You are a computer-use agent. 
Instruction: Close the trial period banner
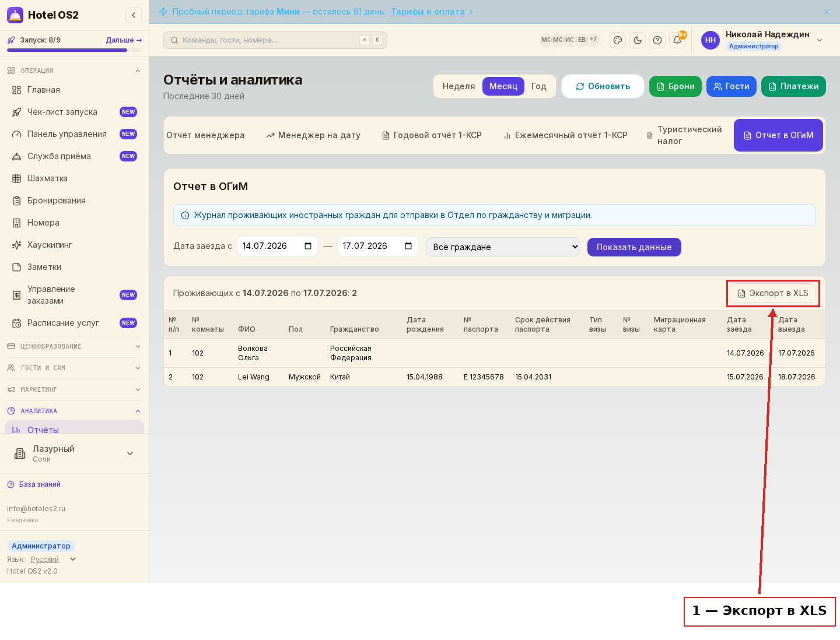pos(827,12)
